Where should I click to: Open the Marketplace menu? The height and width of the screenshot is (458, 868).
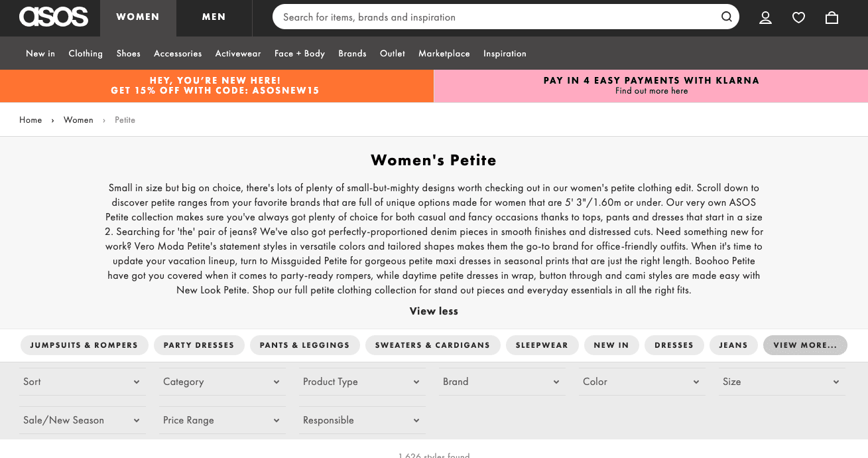[x=444, y=54]
